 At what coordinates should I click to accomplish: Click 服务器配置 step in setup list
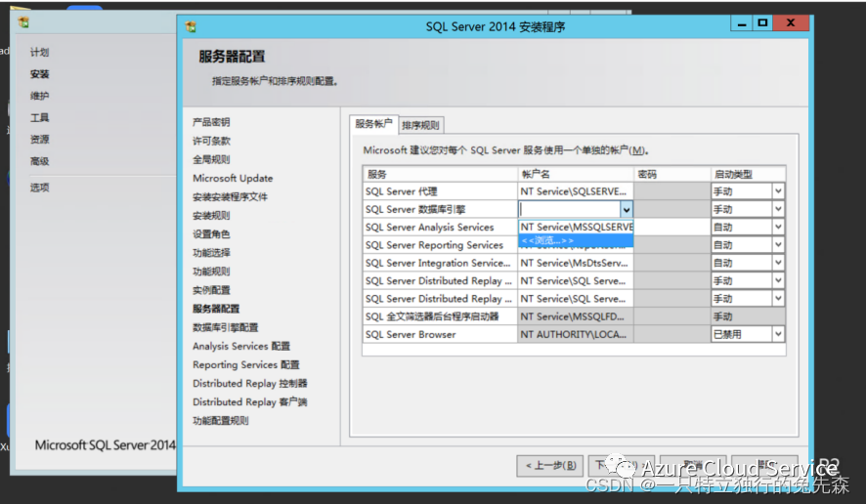click(216, 309)
